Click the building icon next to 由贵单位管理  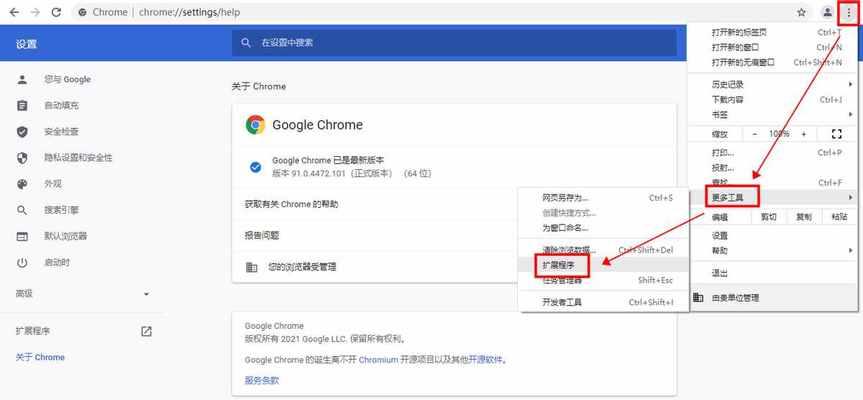pyautogui.click(x=698, y=298)
